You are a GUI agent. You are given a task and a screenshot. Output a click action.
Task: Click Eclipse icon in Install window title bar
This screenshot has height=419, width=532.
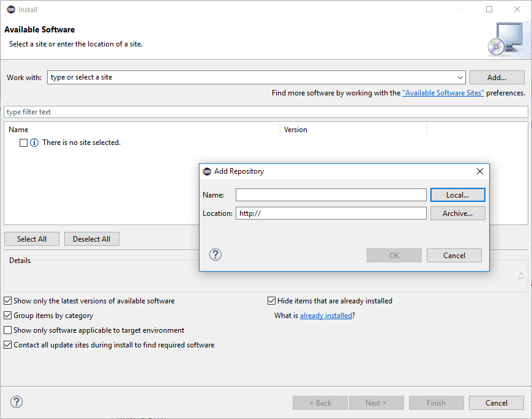click(10, 9)
